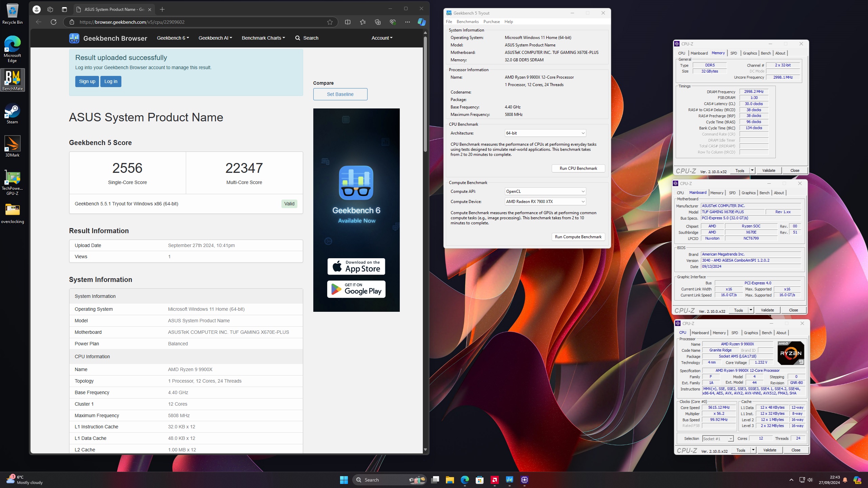
Task: Toggle Edge vertical tabs icon
Action: click(x=64, y=9)
